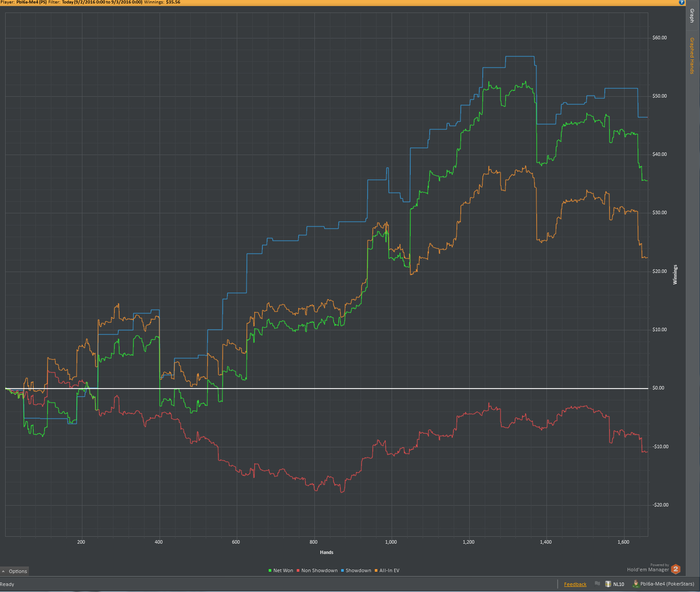
Task: Click the Hold'em Manager 2 logo
Action: pos(675,569)
